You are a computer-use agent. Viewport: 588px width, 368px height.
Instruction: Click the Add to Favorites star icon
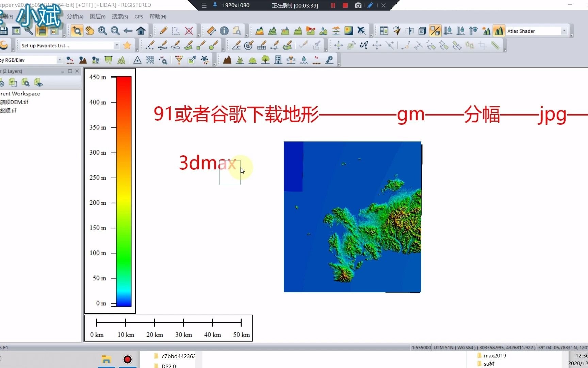127,45
